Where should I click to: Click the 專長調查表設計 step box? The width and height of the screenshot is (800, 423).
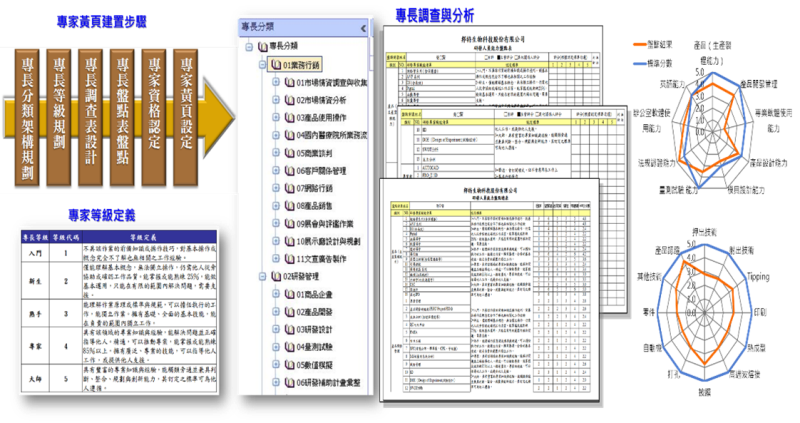(x=91, y=117)
